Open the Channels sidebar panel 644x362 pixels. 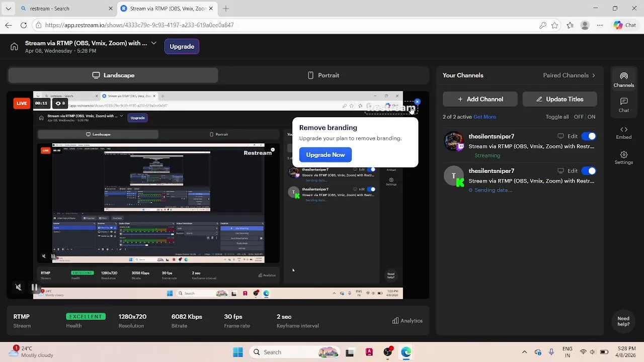point(624,79)
